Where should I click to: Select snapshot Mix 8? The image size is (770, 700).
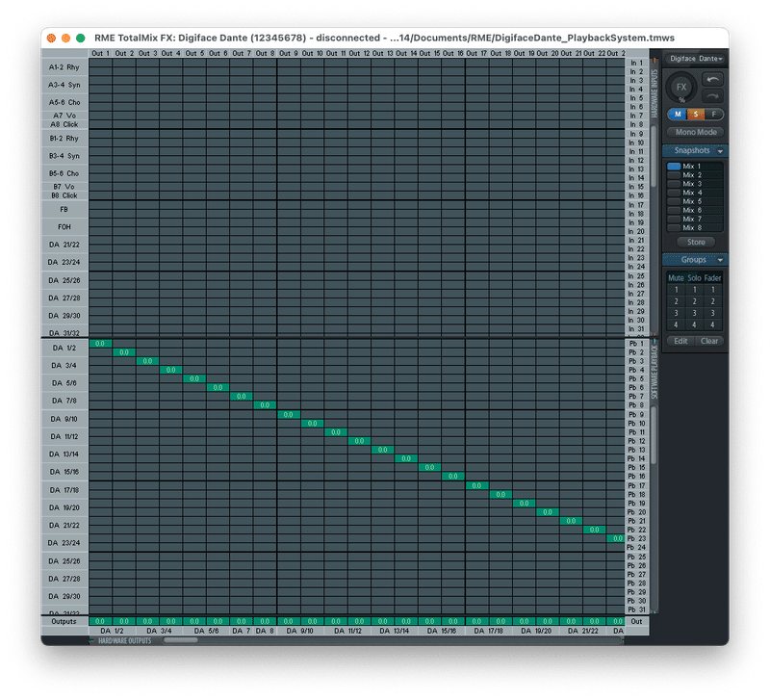pos(694,228)
